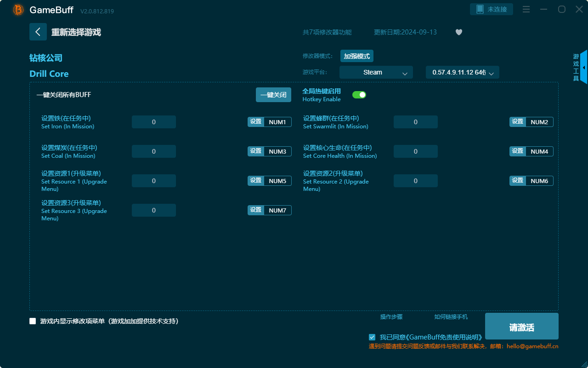Click the heart favorite icon
588x368 pixels.
coord(458,32)
